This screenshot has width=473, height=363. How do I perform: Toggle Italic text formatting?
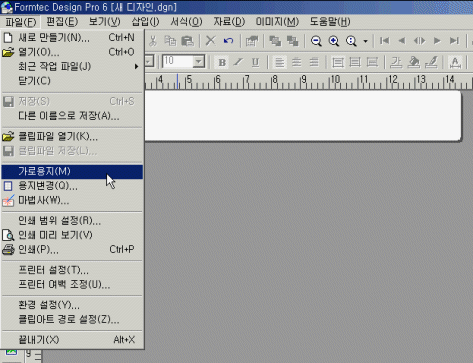tap(238, 62)
